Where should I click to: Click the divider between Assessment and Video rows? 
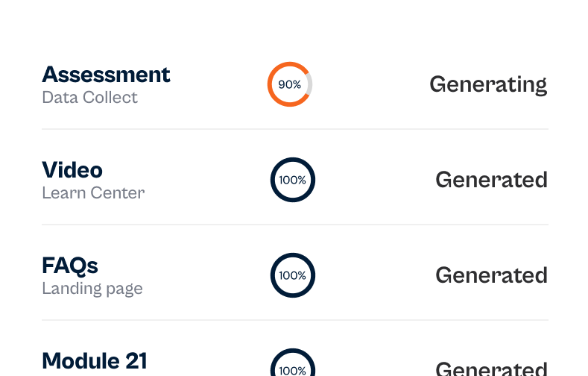(x=294, y=129)
